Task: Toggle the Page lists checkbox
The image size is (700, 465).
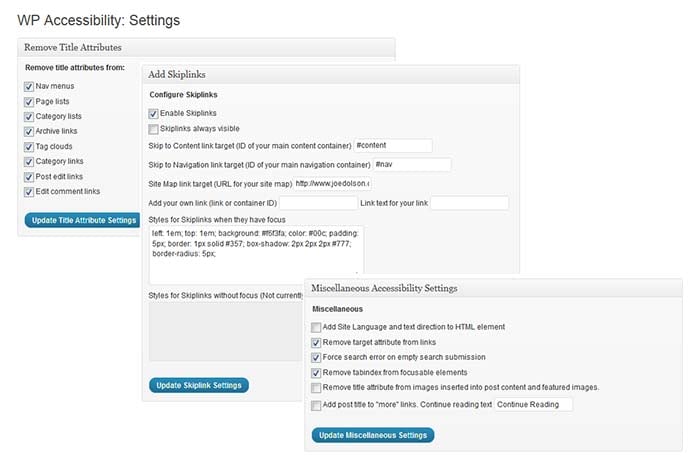Action: 28,101
